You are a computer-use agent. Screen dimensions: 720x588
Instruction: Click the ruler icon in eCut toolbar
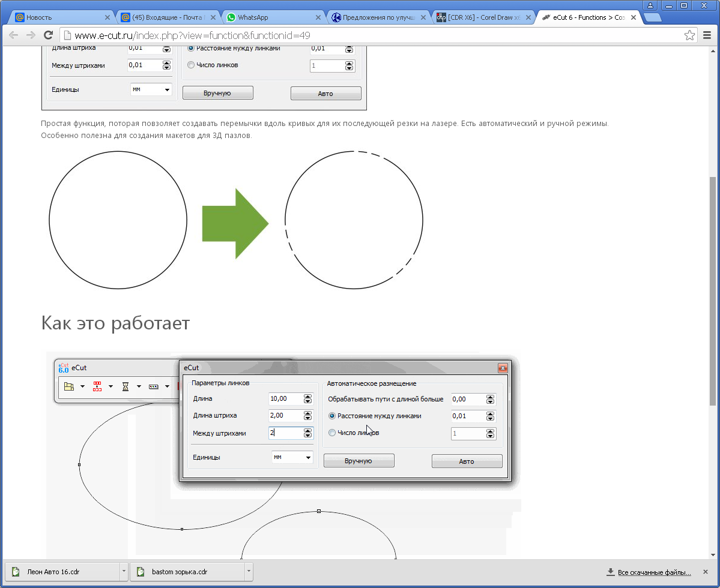[153, 386]
